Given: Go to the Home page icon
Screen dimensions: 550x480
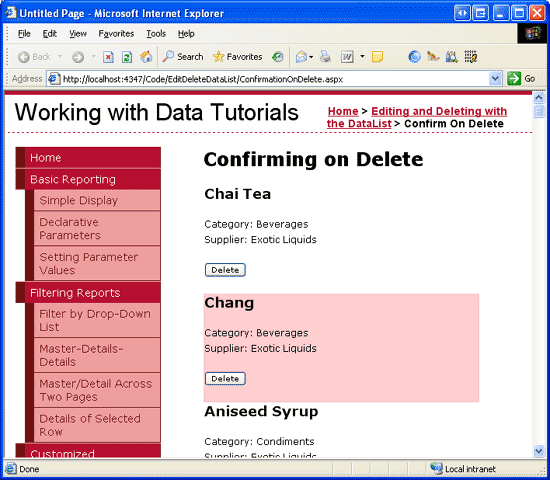Looking at the screenshot, I should pyautogui.click(x=146, y=56).
